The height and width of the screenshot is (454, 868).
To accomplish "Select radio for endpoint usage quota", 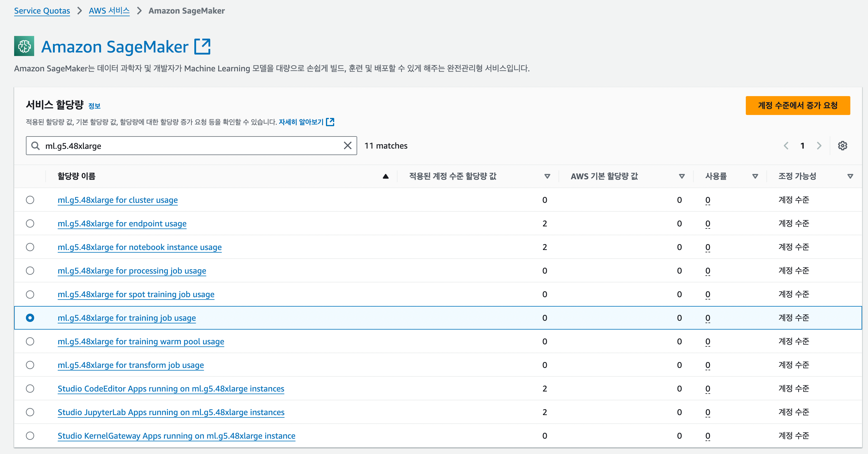I will pos(30,223).
